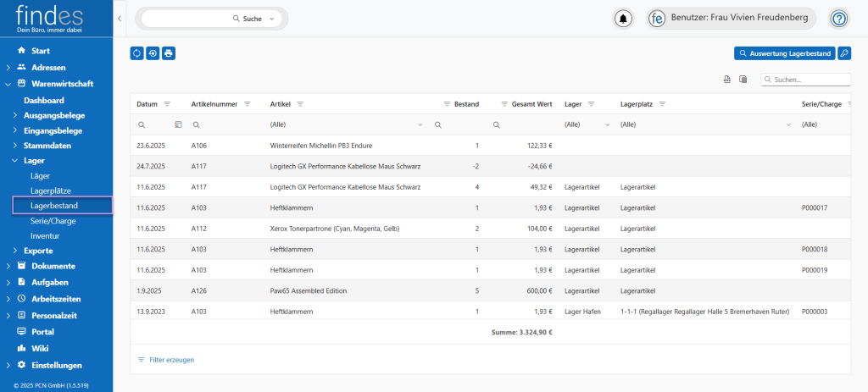
Task: Click the wrench icon beside Auswertung Lagerbestand
Action: 843,53
